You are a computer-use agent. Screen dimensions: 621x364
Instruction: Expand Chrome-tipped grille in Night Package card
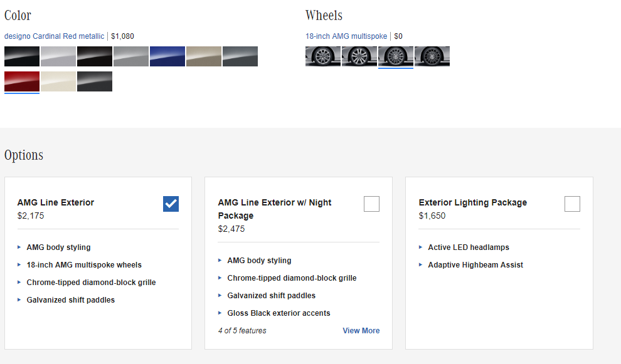pos(292,278)
